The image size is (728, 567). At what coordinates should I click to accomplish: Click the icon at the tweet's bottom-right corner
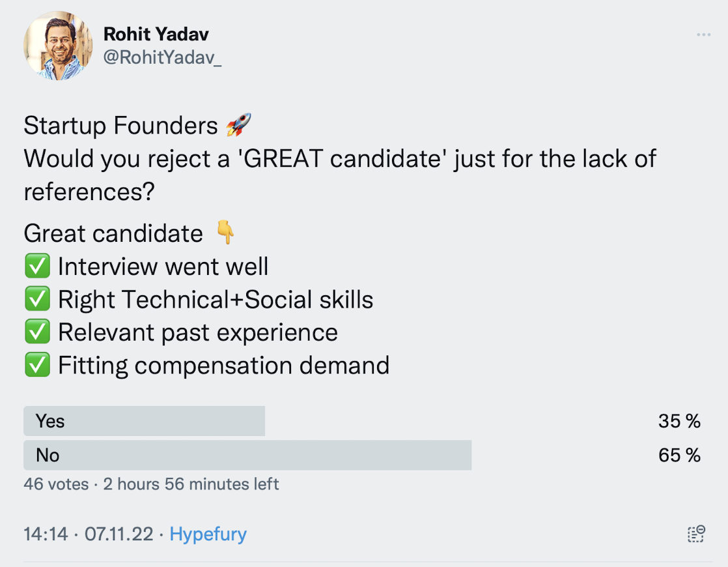point(696,534)
